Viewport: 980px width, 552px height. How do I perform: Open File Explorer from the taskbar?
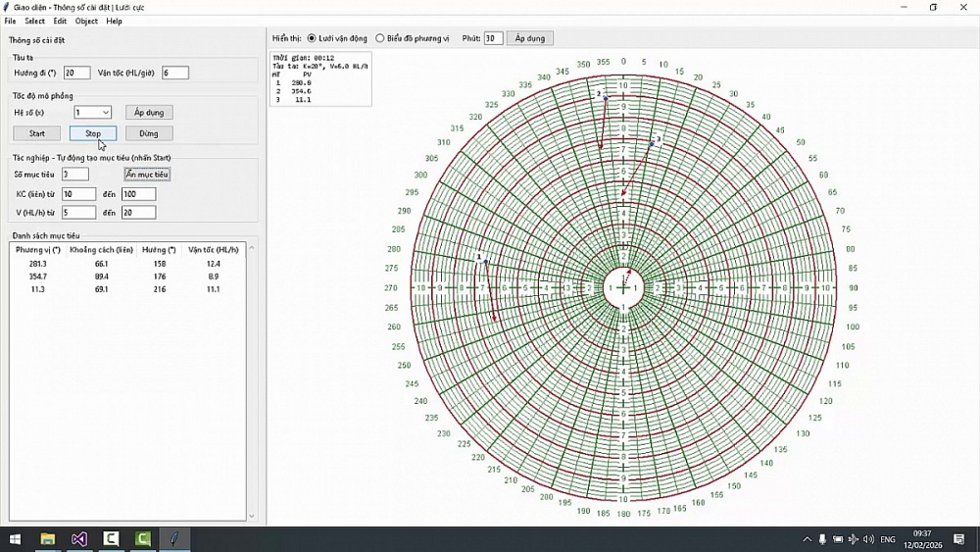47,539
